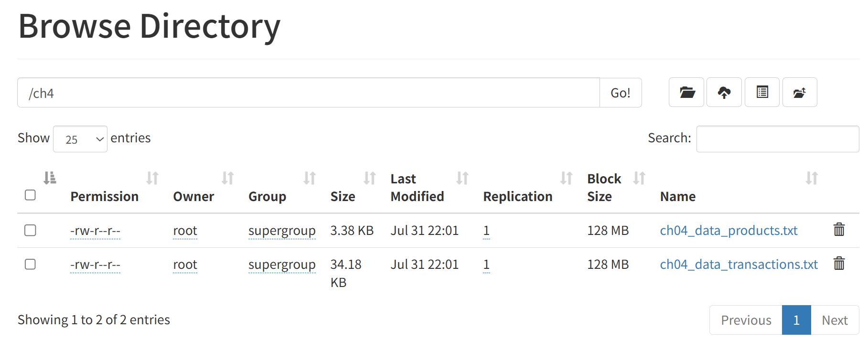
Task: Click the cut and paste list icon
Action: (762, 92)
